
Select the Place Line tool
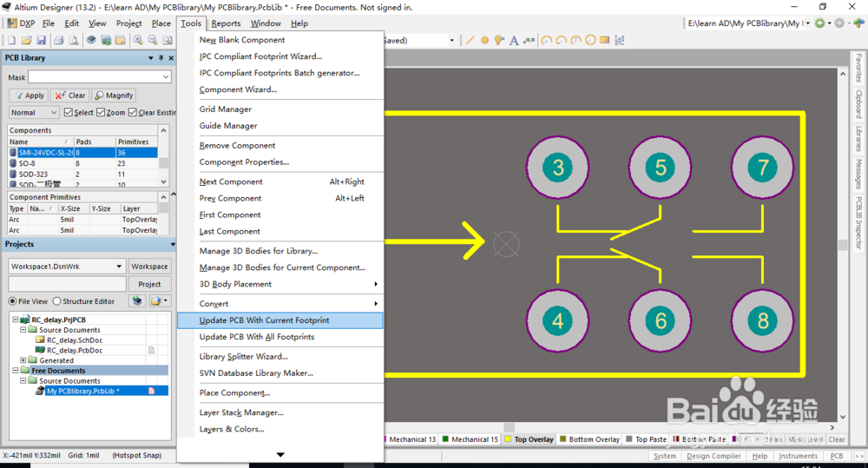pos(470,40)
